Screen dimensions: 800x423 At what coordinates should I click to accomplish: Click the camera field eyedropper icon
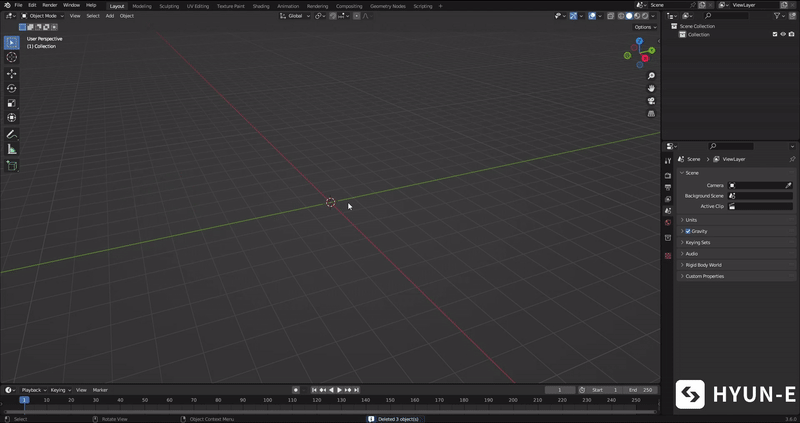(x=788, y=185)
